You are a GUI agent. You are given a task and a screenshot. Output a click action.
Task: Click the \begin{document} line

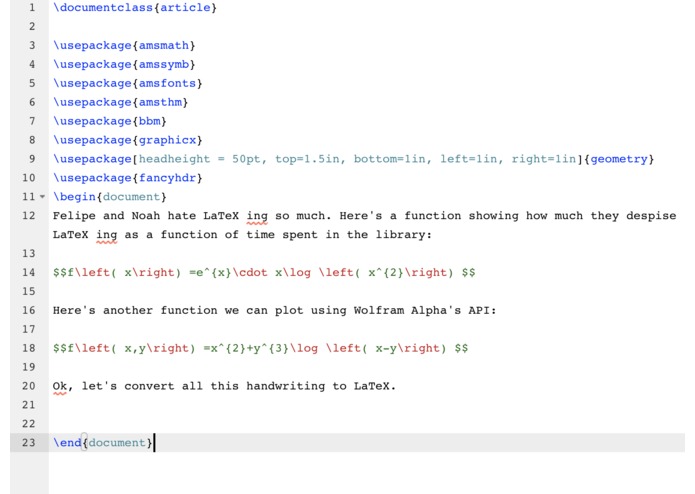click(x=109, y=197)
